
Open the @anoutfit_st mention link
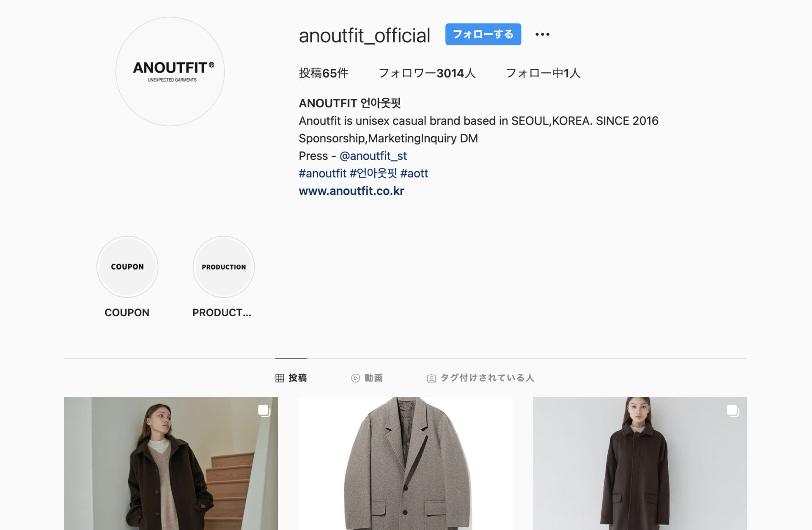click(x=373, y=156)
